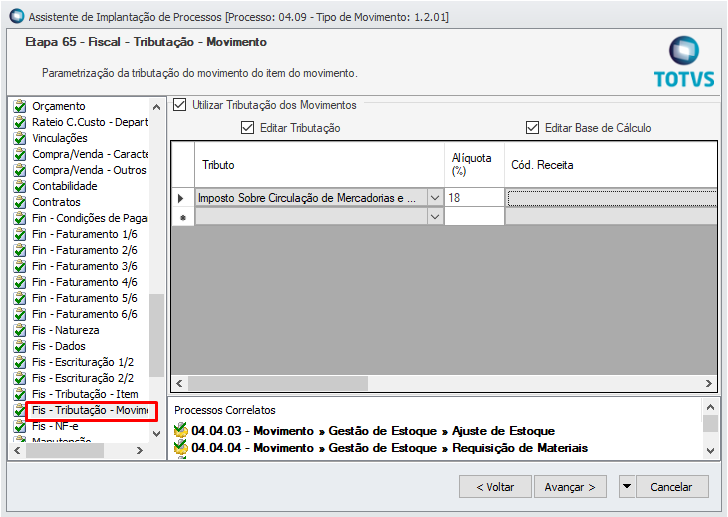728x517 pixels.
Task: Select the Fin - Faturamento 4/6 step
Action: (84, 282)
